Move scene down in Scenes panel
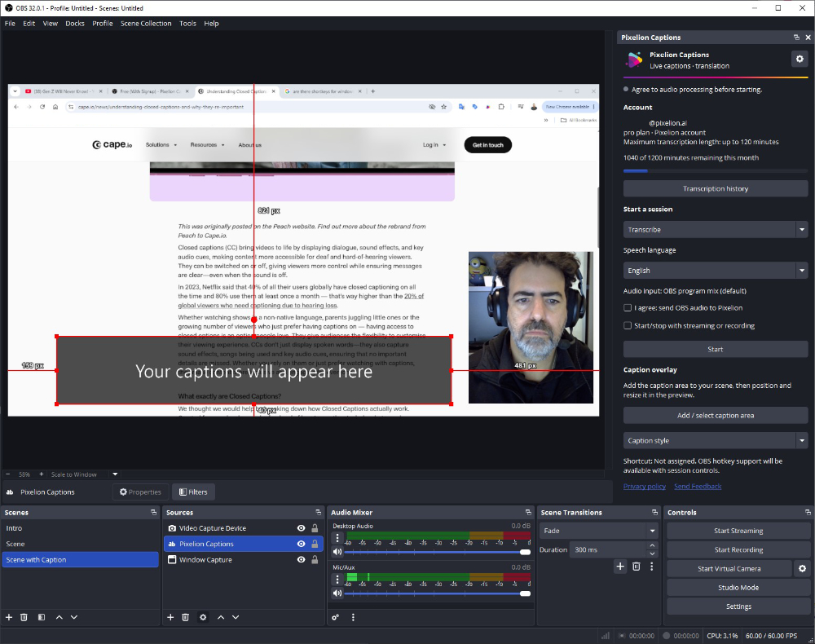 pyautogui.click(x=74, y=617)
